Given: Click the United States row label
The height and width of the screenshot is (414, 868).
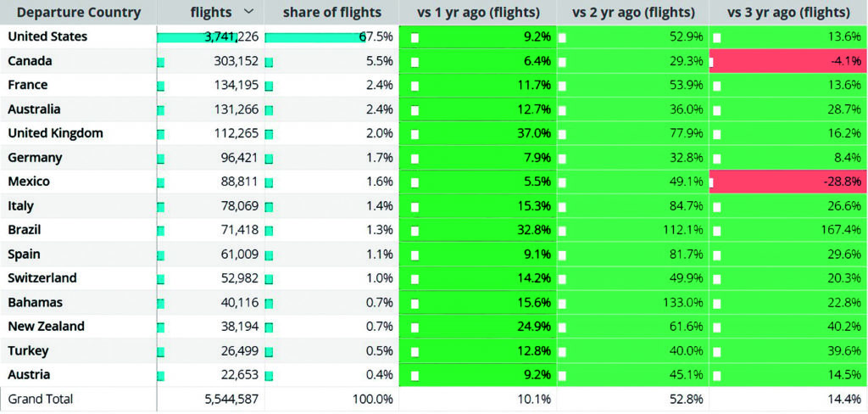Looking at the screenshot, I should click(x=47, y=37).
